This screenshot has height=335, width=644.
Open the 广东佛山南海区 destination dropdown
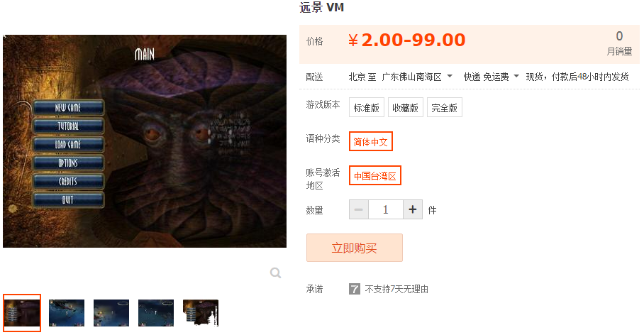click(417, 77)
